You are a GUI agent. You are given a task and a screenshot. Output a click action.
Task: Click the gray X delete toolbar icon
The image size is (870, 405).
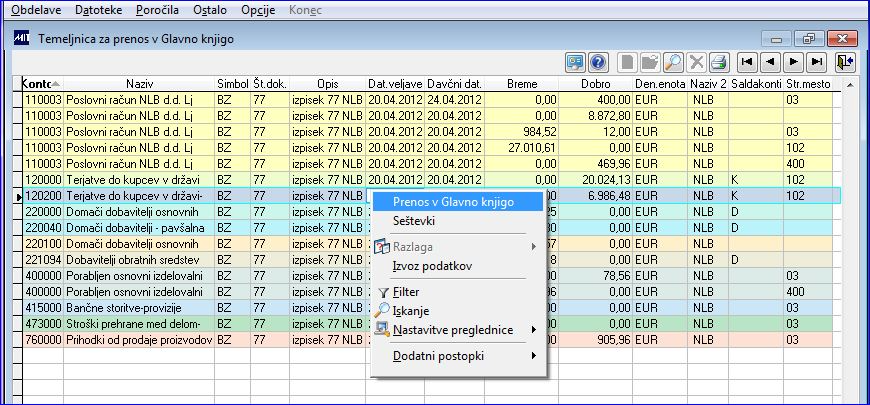696,62
